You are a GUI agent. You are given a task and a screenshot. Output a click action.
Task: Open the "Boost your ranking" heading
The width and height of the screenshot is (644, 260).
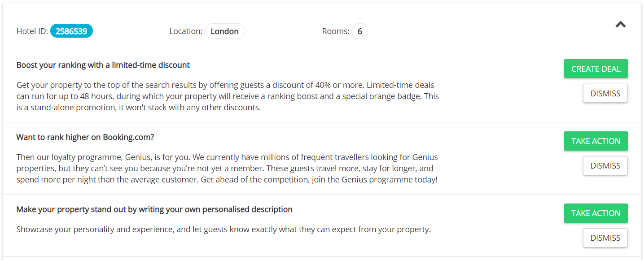click(103, 65)
